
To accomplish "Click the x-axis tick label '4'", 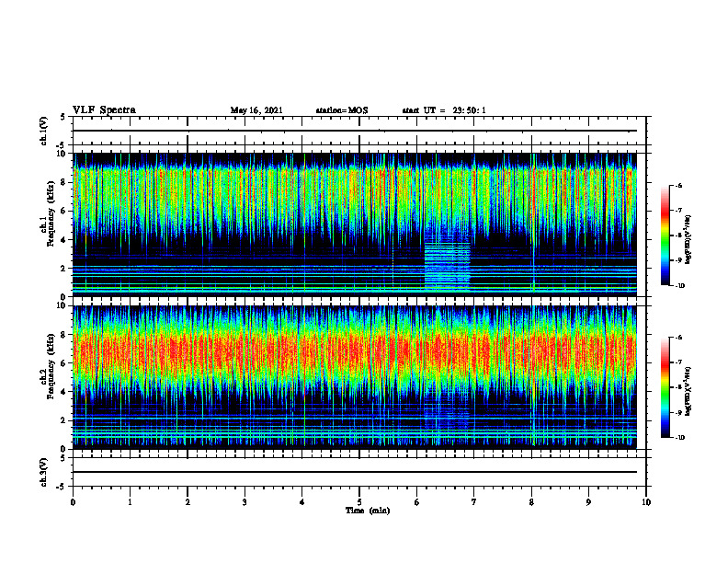I will coord(302,502).
